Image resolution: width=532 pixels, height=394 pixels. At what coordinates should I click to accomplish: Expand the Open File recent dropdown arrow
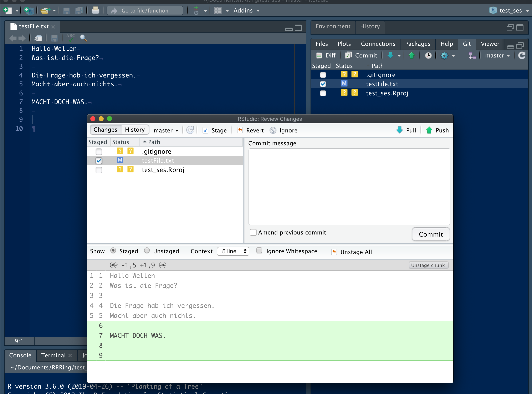coord(54,11)
